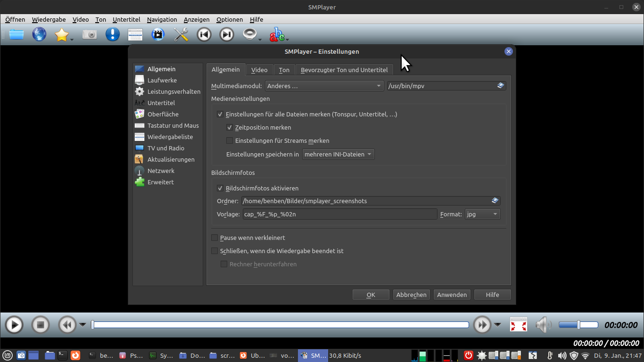Screen dimensions: 644x362
Task: Open the playlist toolbar icon
Action: coord(135,34)
